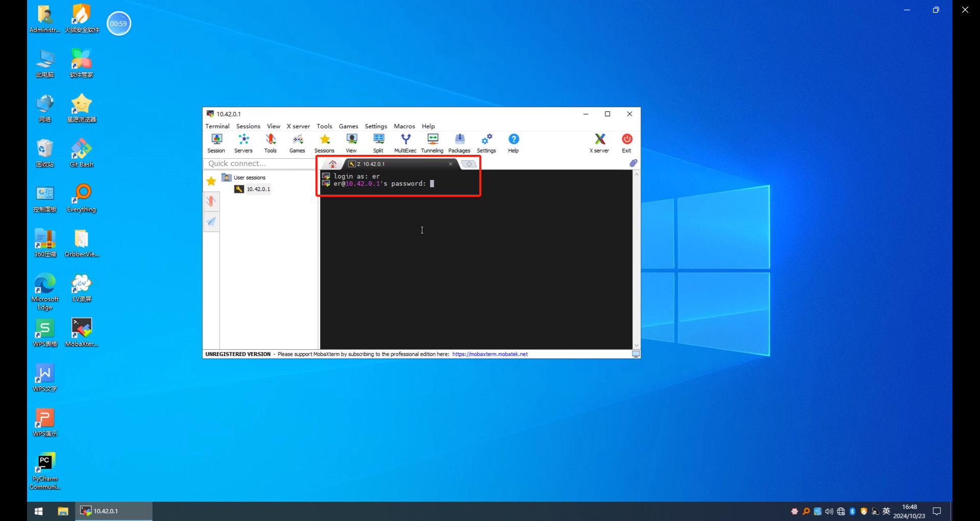Viewport: 980px width, 521px height.
Task: Click the volume speaker tray icon
Action: pos(829,511)
